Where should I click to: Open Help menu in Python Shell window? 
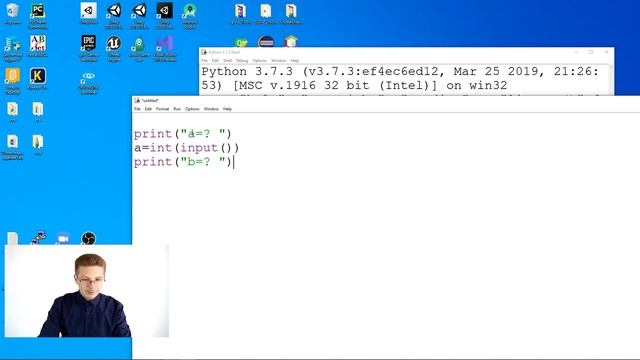pos(295,60)
